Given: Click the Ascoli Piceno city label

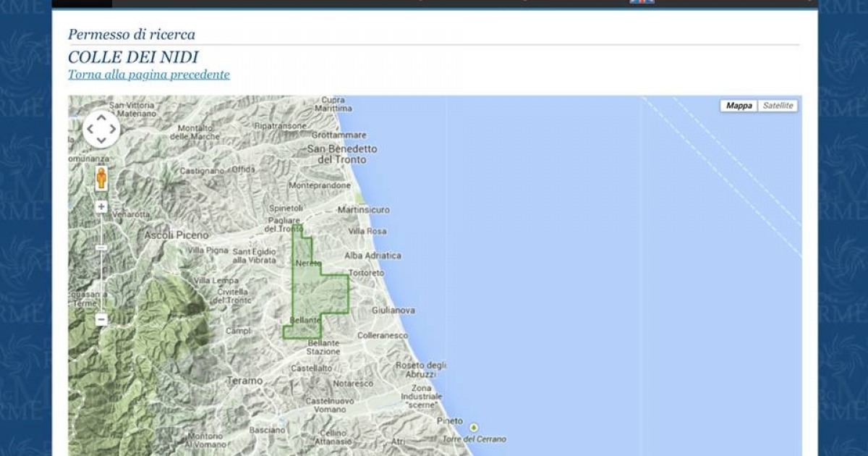Looking at the screenshot, I should [x=176, y=235].
